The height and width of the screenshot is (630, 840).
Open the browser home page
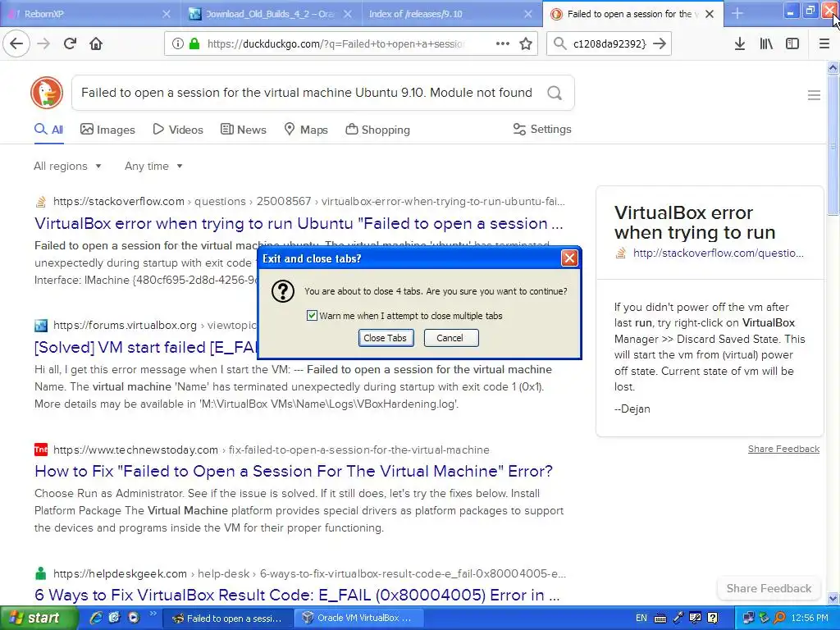(x=96, y=43)
